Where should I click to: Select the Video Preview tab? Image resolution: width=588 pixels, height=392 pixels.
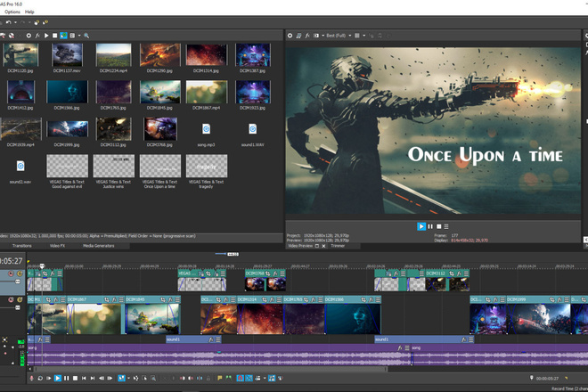pyautogui.click(x=300, y=246)
